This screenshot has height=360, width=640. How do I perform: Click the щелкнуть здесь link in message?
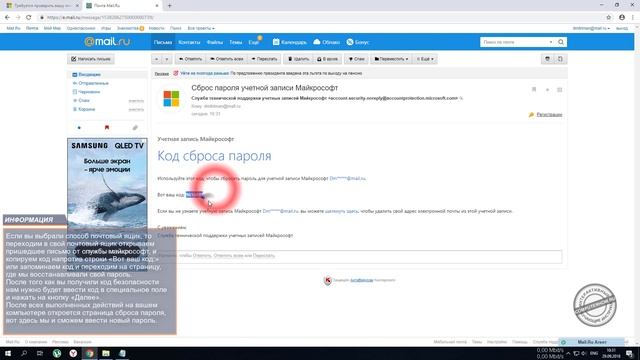341,211
